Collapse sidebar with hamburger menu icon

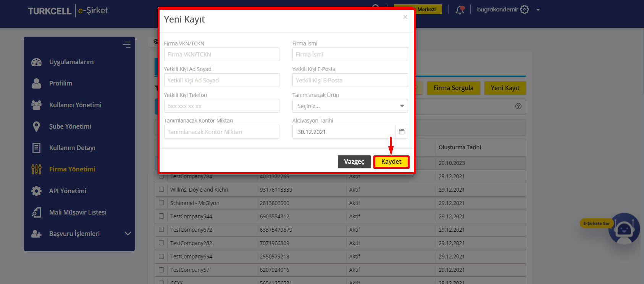click(x=127, y=45)
